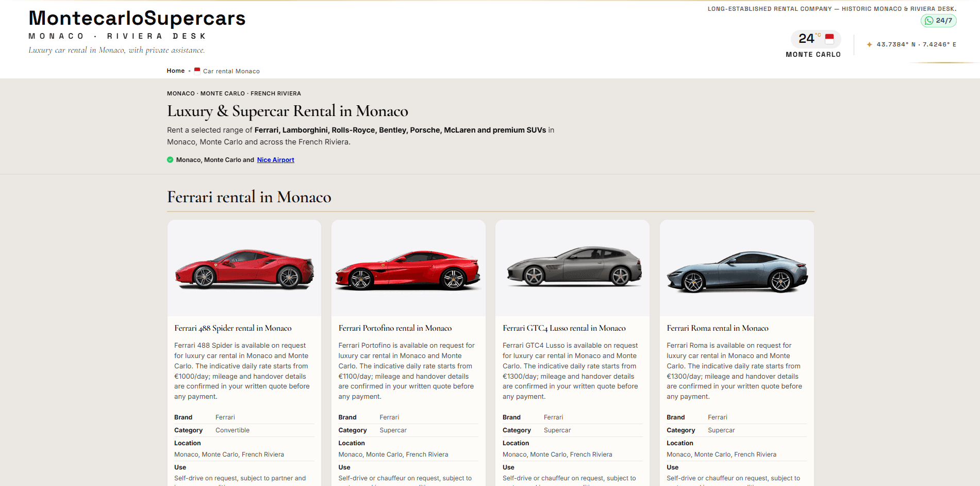Click the Brand Ferrari row in Roma card
Image resolution: width=980 pixels, height=486 pixels.
[x=737, y=417]
